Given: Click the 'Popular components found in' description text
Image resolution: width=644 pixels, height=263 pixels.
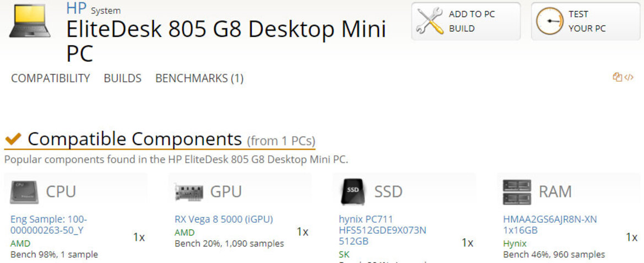Looking at the screenshot, I should (x=176, y=159).
